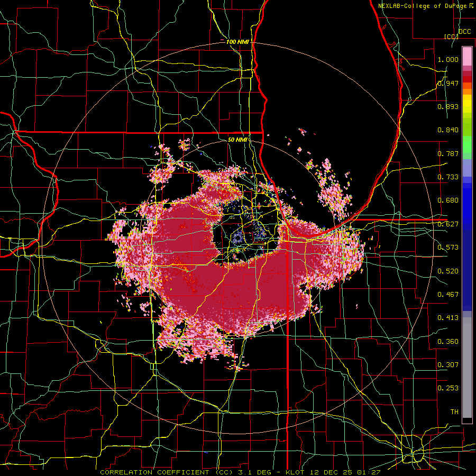The height and width of the screenshot is (476, 476).
Task: Click the KLOT 12 DEC 25 01:27 timestamp
Action: (x=333, y=472)
